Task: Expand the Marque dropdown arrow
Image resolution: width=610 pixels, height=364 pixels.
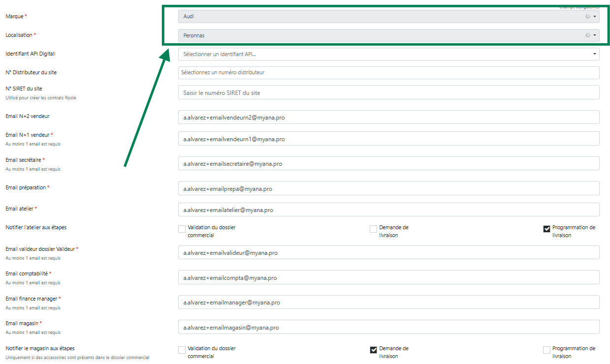Action: pos(595,16)
